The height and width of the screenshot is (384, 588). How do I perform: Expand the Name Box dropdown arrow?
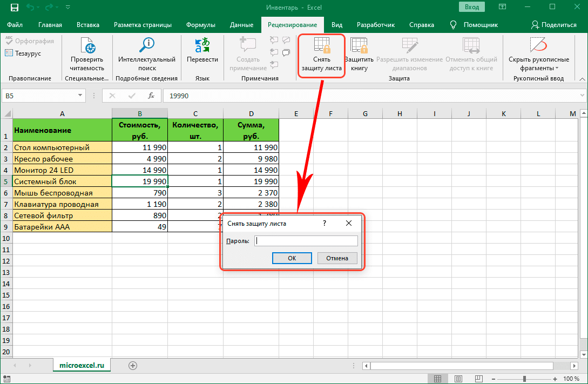tap(80, 96)
